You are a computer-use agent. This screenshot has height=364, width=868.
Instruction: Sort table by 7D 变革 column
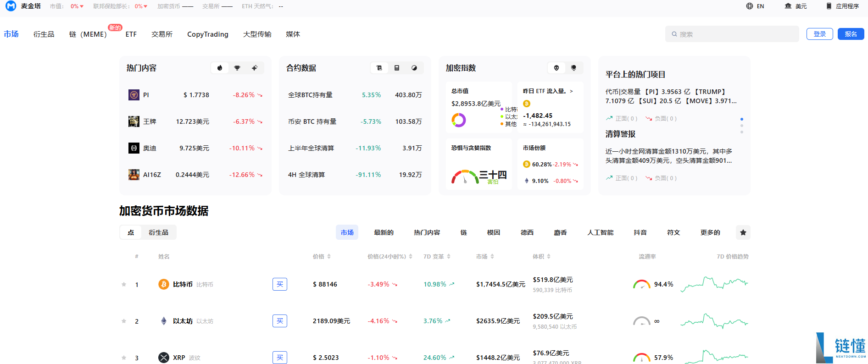pyautogui.click(x=437, y=256)
